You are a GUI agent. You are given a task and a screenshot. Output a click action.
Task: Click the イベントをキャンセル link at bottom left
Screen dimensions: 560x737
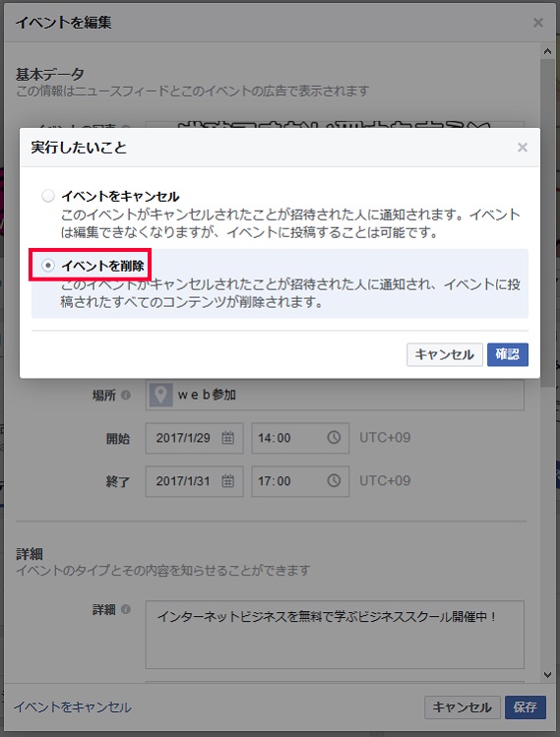73,706
